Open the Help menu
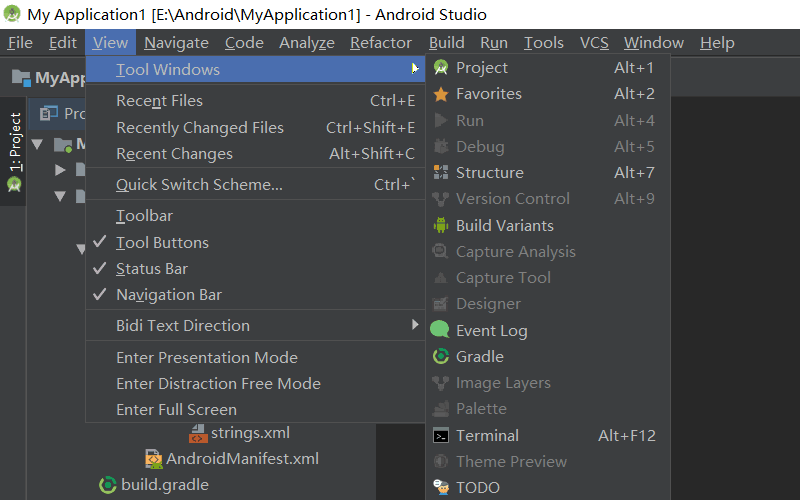Viewport: 800px width, 500px height. (717, 42)
